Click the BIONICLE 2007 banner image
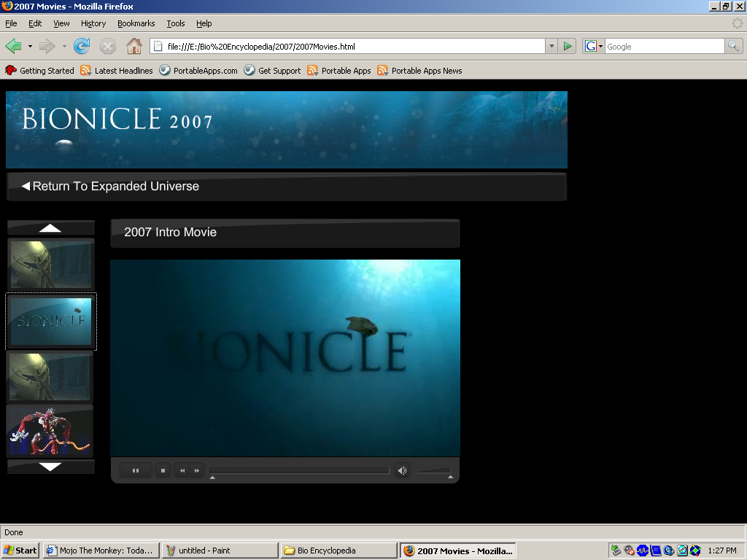The width and height of the screenshot is (747, 560). [x=286, y=130]
